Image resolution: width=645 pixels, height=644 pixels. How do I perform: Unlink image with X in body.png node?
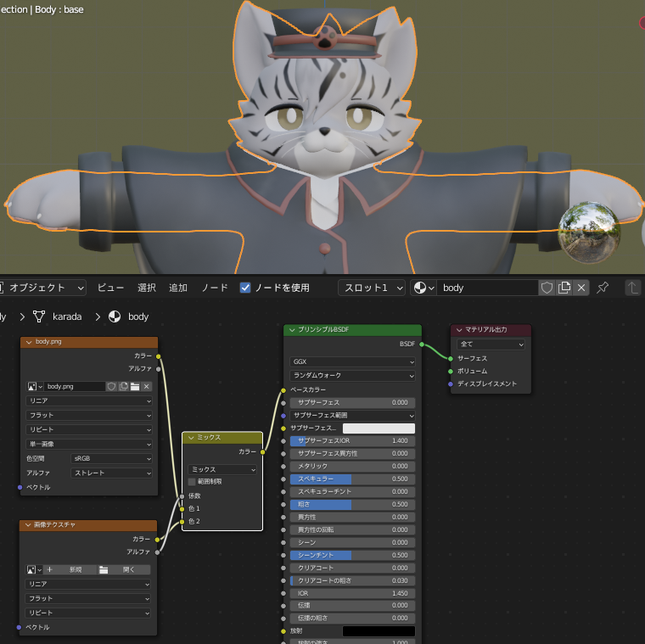[147, 387]
